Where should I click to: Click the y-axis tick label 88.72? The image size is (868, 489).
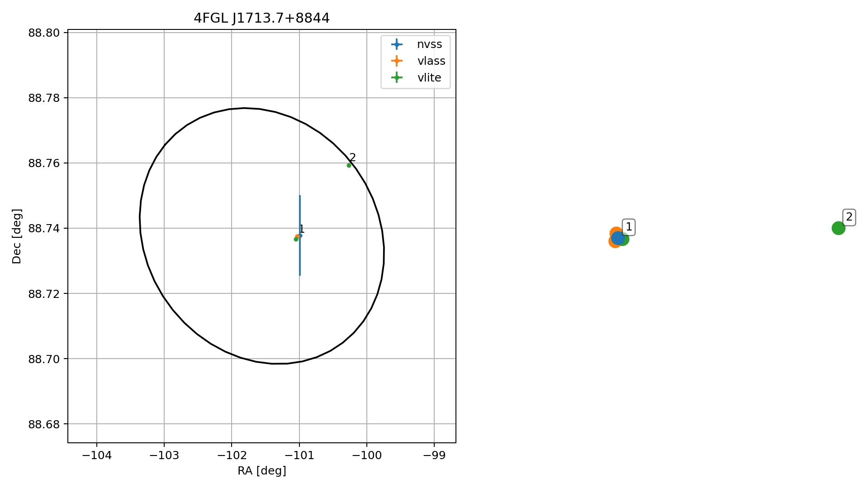[44, 293]
